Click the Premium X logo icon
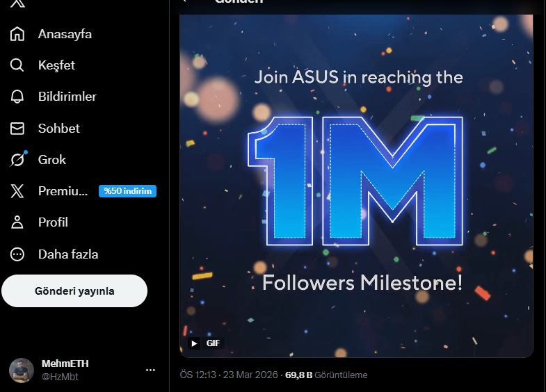The width and height of the screenshot is (546, 392). [x=17, y=191]
